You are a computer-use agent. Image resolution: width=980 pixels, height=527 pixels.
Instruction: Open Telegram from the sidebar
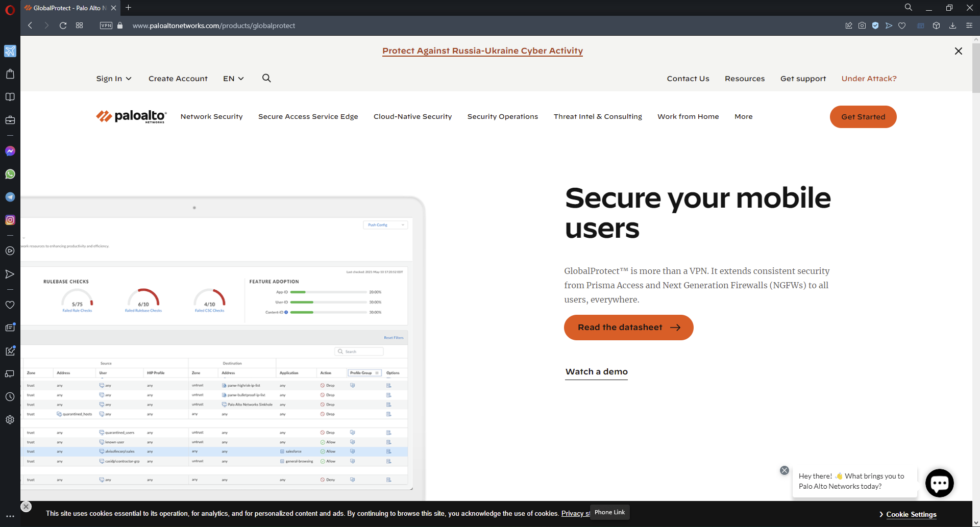(10, 197)
